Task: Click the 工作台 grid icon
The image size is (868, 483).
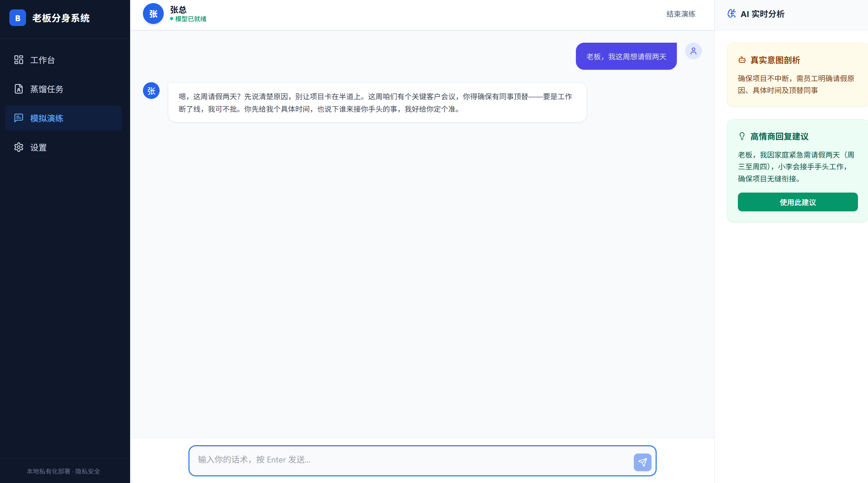Action: point(19,60)
